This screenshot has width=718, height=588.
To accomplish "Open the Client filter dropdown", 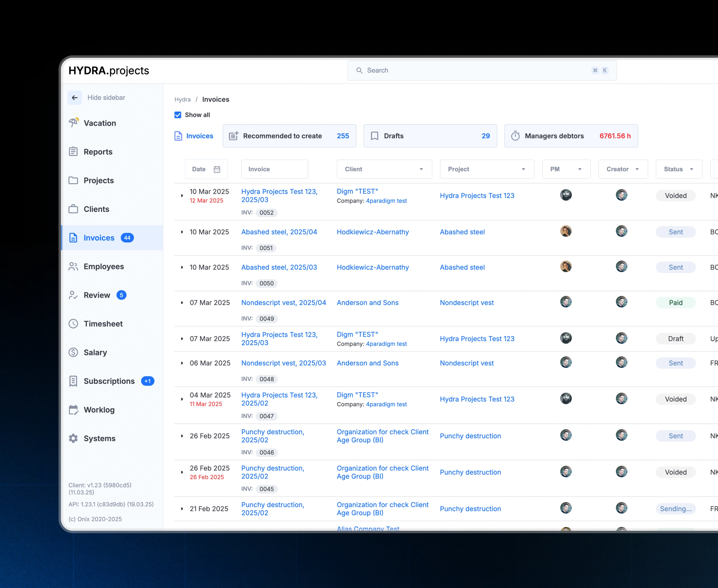I will point(384,169).
